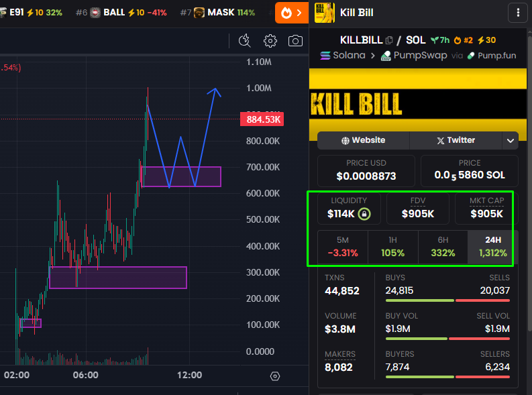Click the BUYS 24,815 value
532x395 pixels.
point(399,290)
